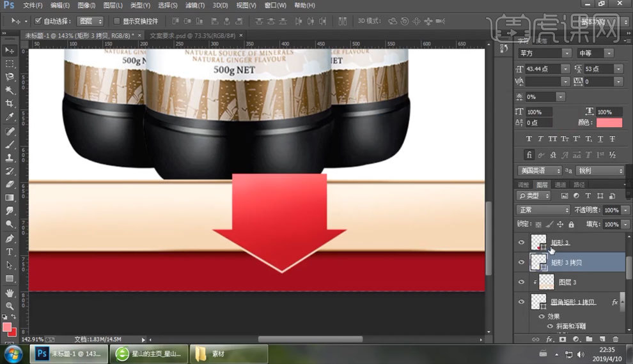Viewport: 633px width, 364px height.
Task: Switch to the 文案要求.psd document tab
Action: point(192,36)
